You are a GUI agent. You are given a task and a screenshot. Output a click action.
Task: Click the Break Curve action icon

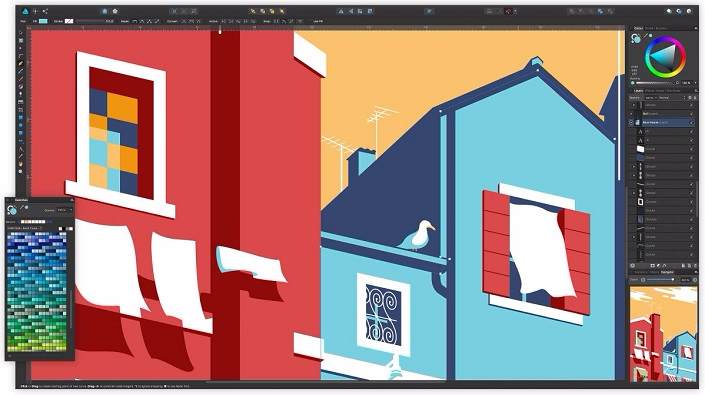(223, 21)
